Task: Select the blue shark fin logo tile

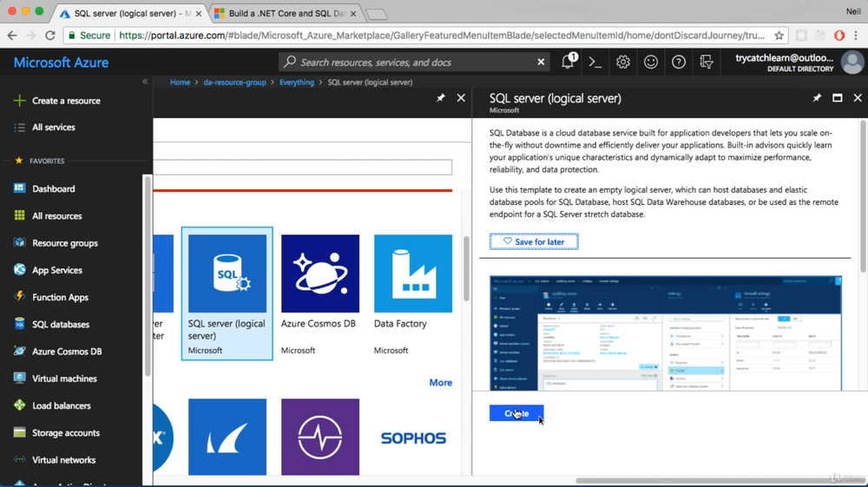Action: 227,438
